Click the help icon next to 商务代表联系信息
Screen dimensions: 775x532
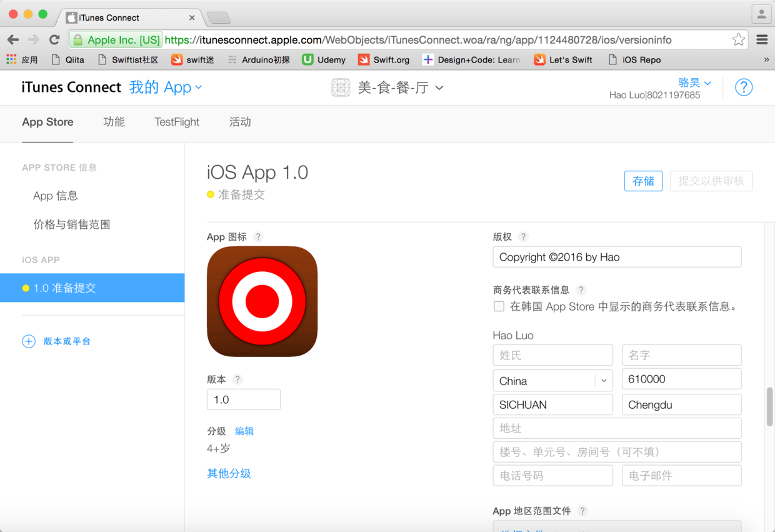point(581,290)
